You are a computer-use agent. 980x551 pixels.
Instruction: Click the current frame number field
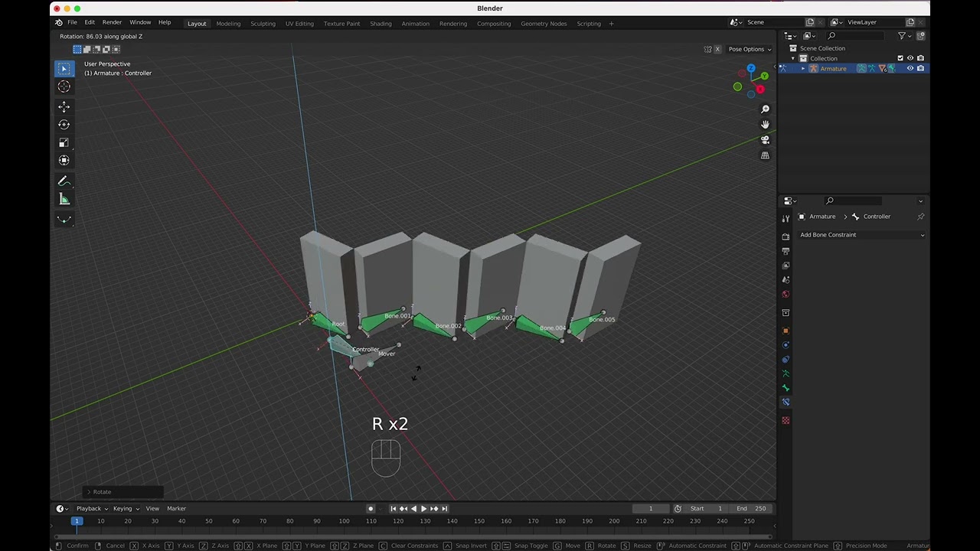(651, 509)
